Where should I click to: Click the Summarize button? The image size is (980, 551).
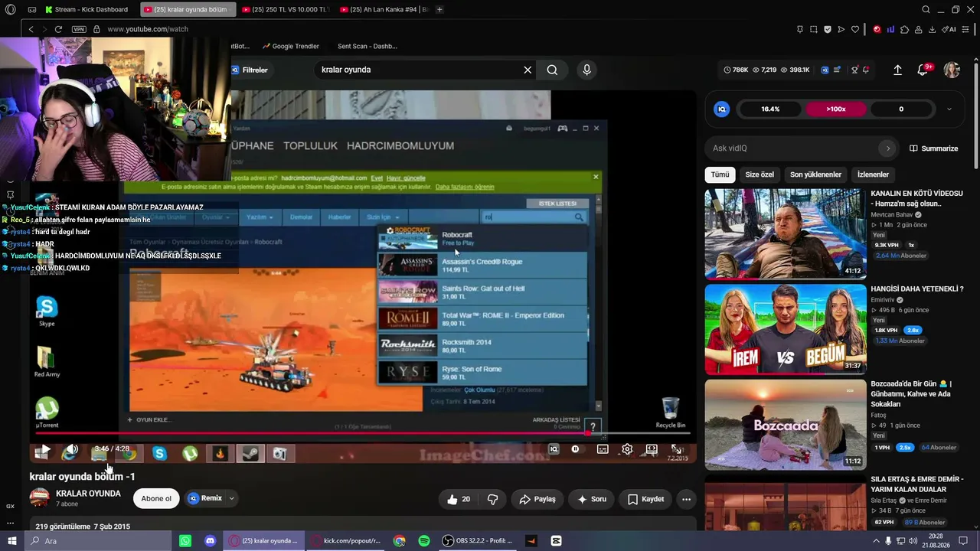click(933, 148)
